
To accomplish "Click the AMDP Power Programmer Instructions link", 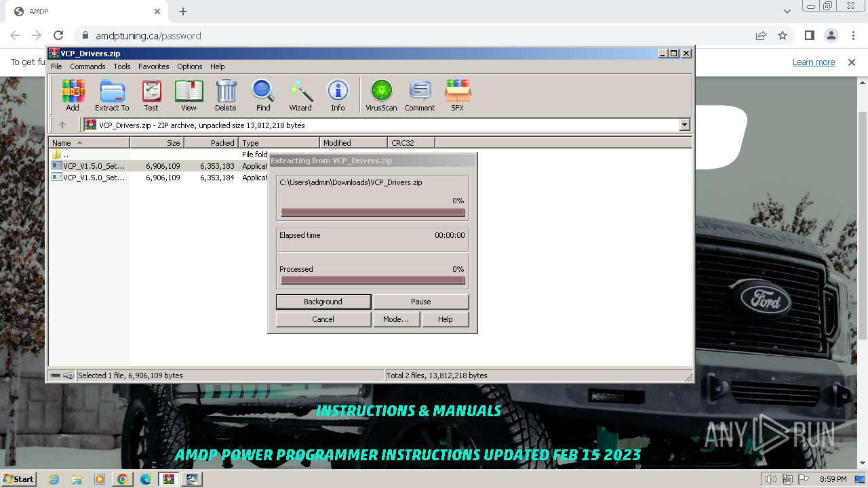I will [x=408, y=454].
